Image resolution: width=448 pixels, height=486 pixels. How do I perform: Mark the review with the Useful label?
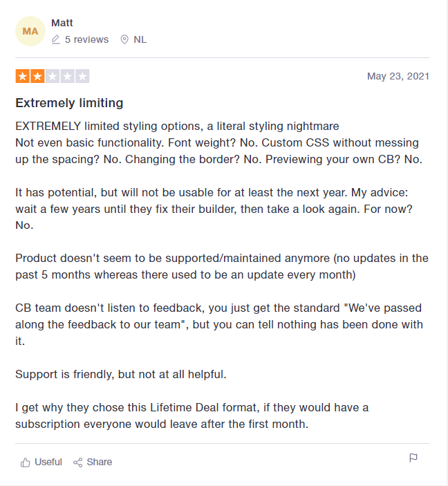pos(48,462)
